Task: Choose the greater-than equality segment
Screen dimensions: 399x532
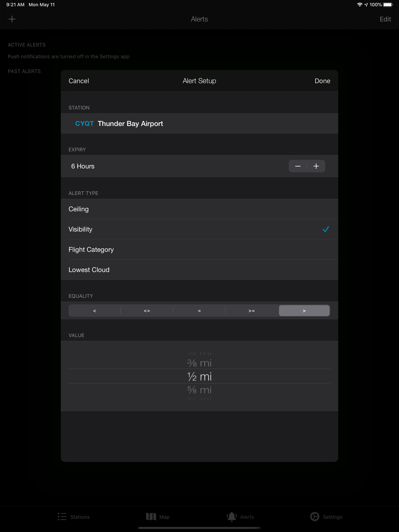Action: pos(304,311)
